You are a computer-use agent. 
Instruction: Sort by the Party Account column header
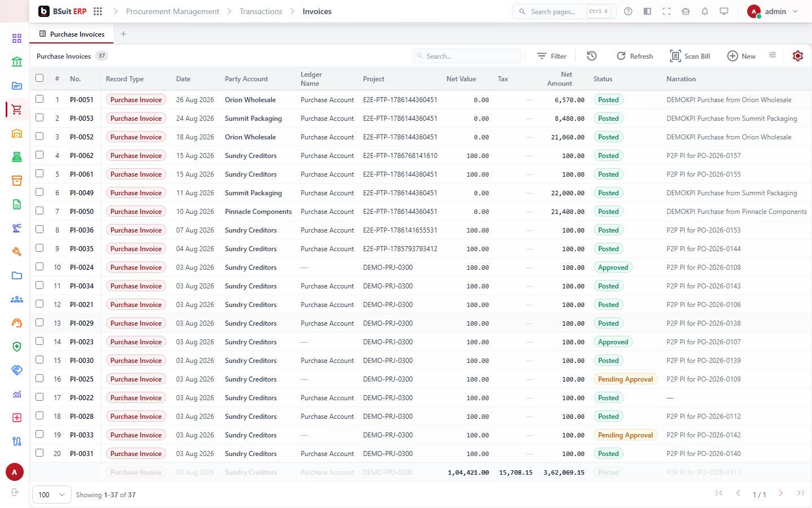click(x=246, y=79)
